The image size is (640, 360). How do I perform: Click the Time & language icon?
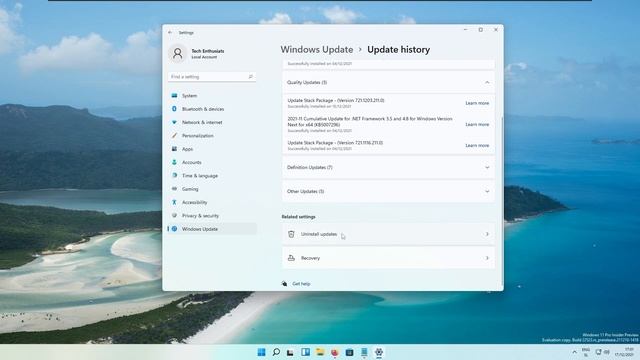174,176
